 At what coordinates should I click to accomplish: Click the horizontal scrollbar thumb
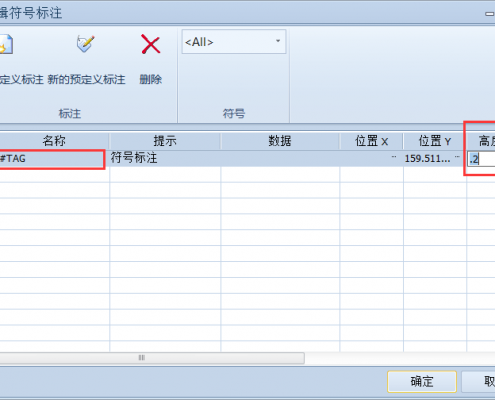click(x=152, y=358)
